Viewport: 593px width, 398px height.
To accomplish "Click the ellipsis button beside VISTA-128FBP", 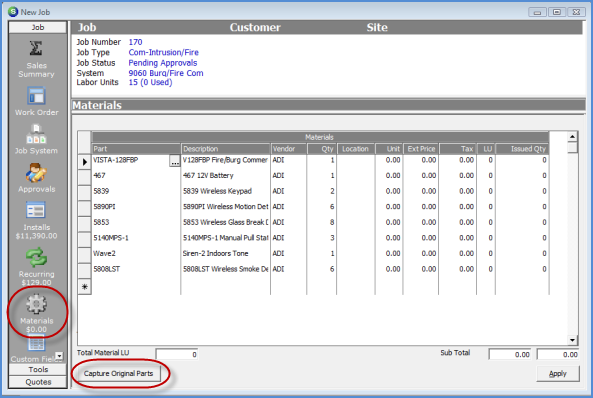I will (174, 161).
